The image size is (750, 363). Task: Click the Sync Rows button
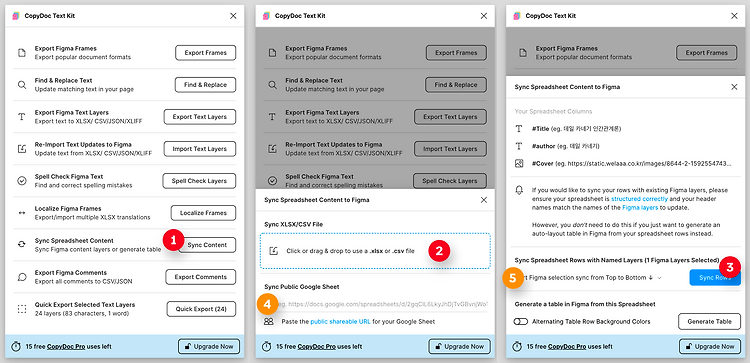(715, 277)
